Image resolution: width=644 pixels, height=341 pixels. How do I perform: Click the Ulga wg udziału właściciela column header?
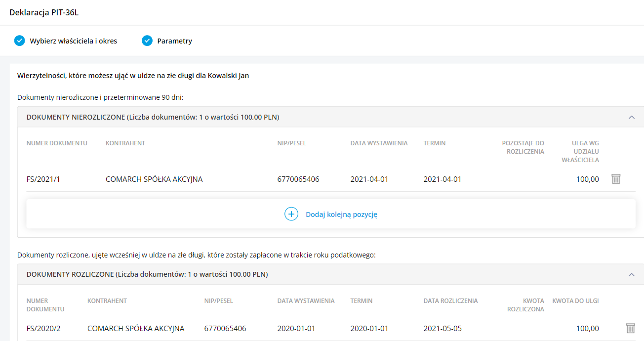[x=582, y=151]
